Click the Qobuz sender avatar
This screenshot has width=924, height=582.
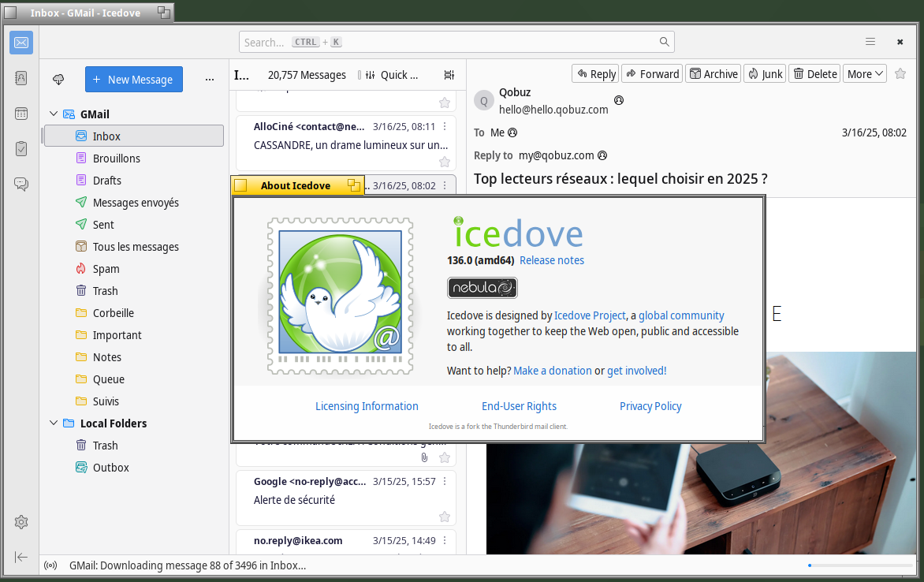point(484,101)
